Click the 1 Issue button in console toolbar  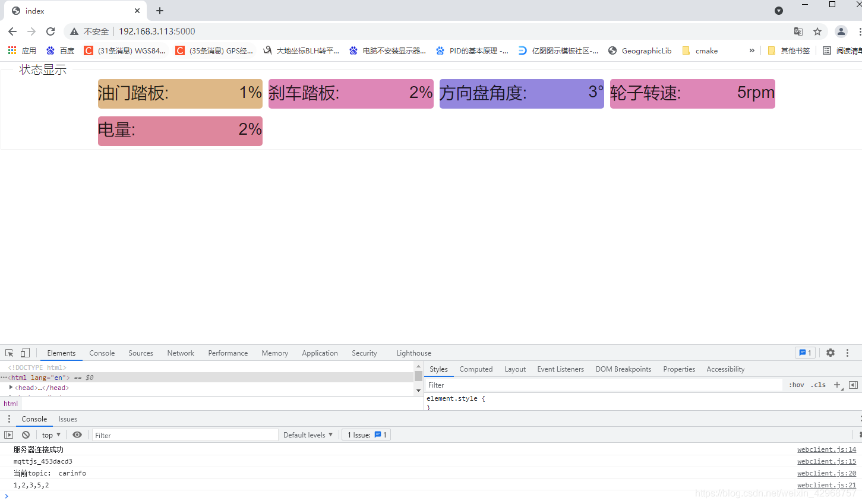pyautogui.click(x=367, y=435)
